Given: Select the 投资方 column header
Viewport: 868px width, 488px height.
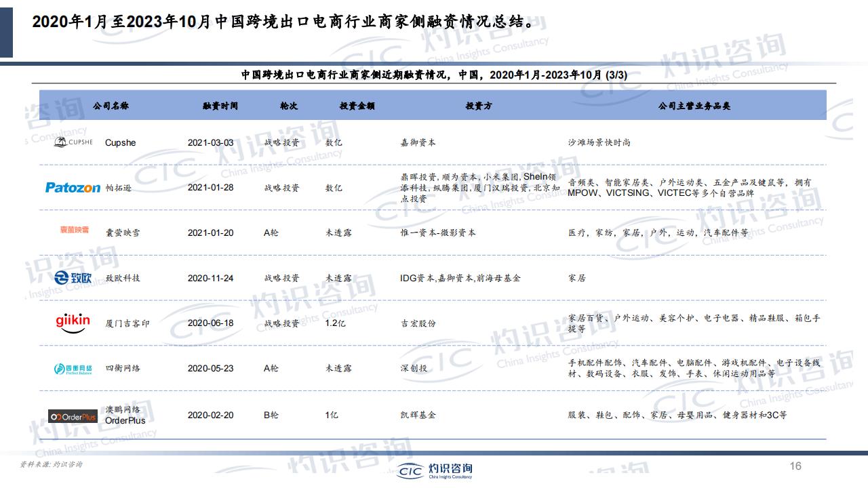Looking at the screenshot, I should tap(479, 106).
